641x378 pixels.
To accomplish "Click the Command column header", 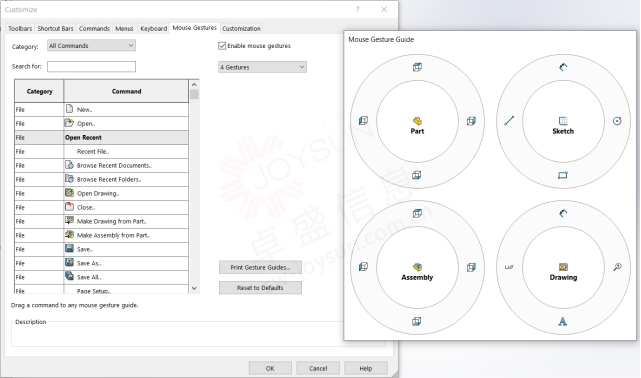I will 126,91.
